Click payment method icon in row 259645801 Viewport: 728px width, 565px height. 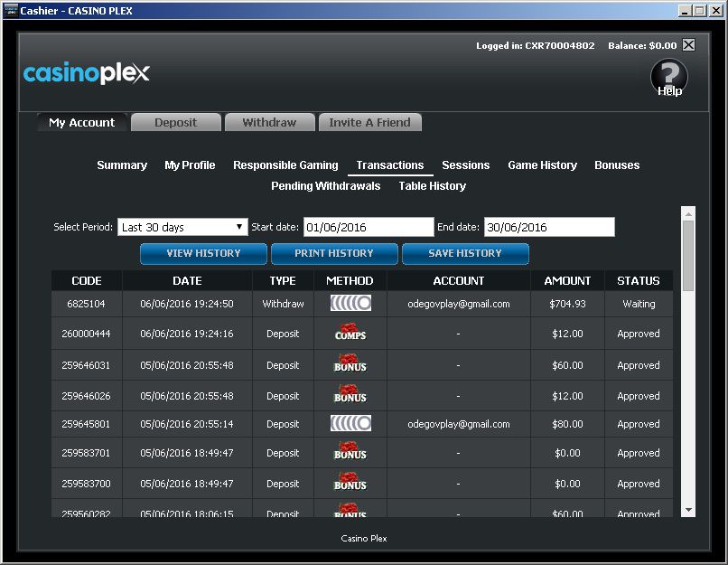pos(350,423)
